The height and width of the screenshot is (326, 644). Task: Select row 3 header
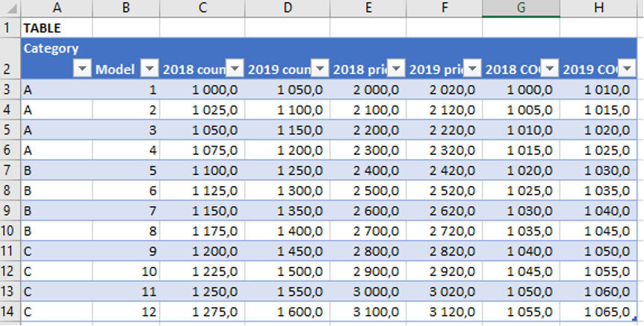pos(10,89)
